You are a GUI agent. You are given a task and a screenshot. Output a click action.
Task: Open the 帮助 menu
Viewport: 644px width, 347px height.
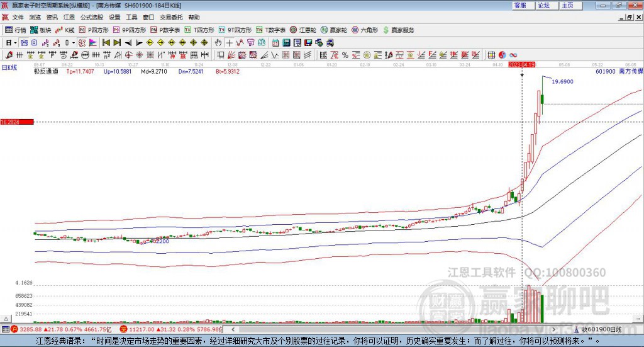coord(194,17)
